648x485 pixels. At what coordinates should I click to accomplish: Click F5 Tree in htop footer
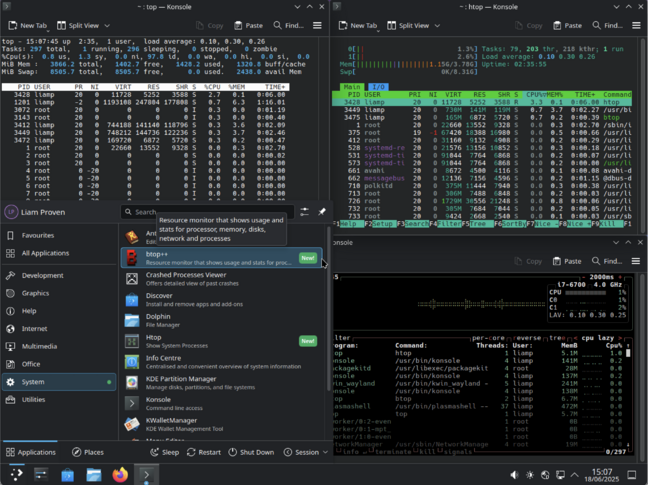477,224
